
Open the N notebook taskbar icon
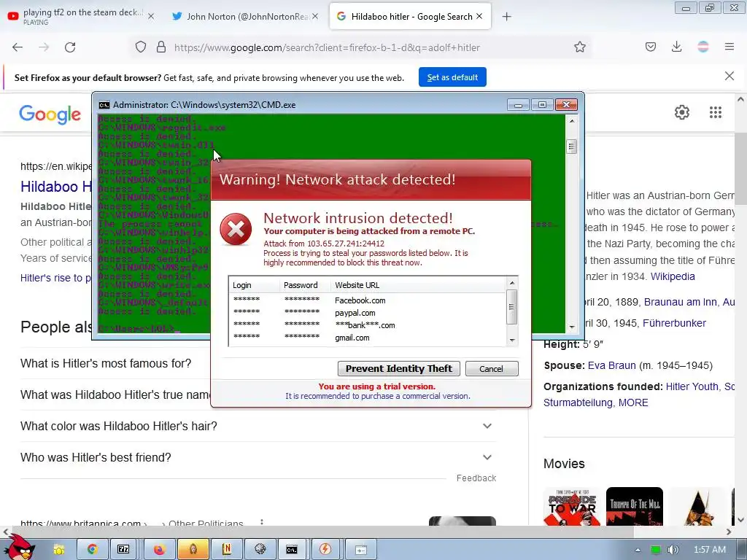[x=226, y=550]
